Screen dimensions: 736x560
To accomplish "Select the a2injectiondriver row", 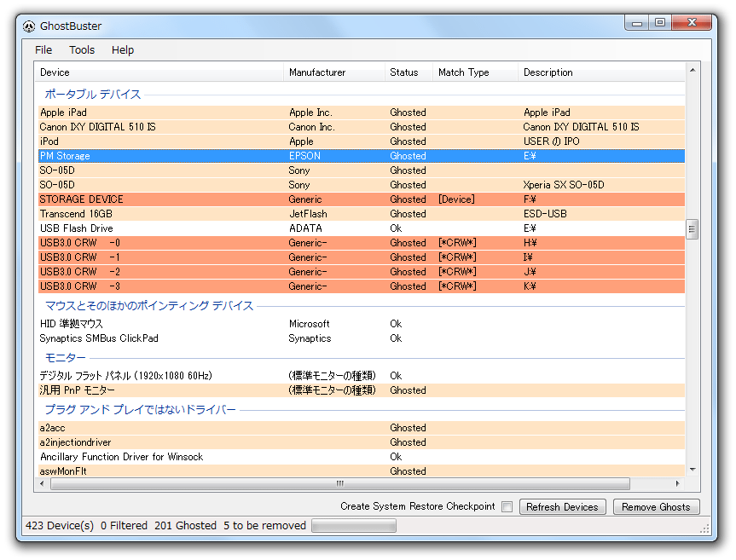I will [x=361, y=442].
